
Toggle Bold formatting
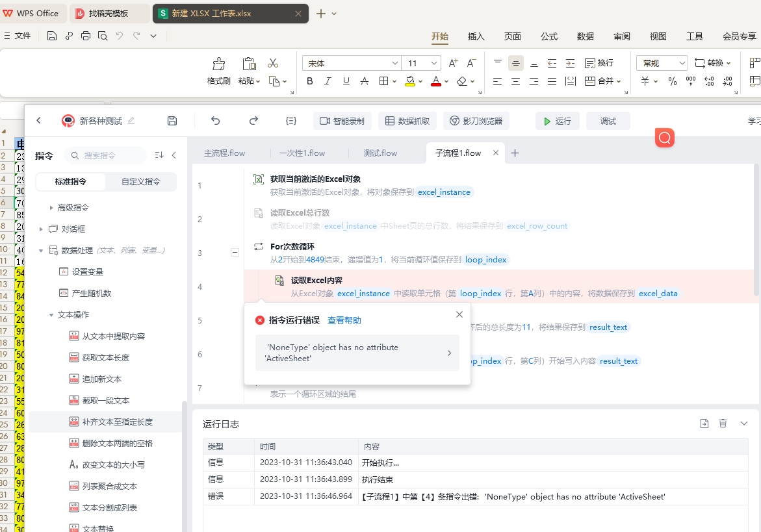(x=309, y=81)
